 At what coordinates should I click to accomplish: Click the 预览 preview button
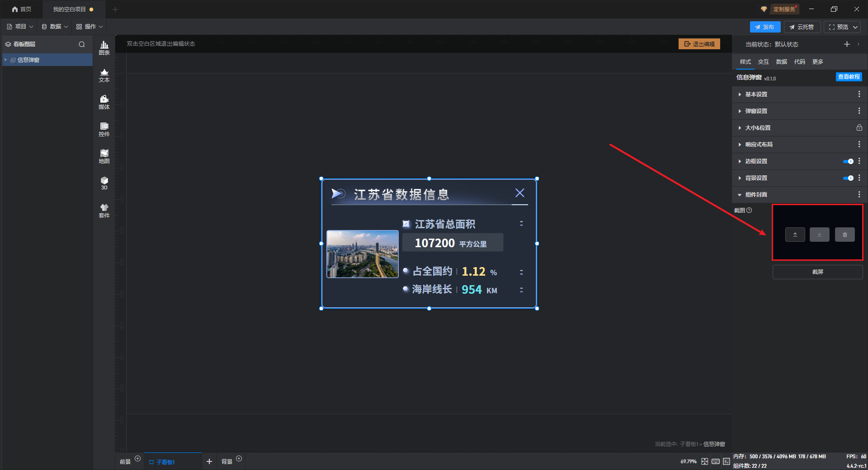[838, 27]
